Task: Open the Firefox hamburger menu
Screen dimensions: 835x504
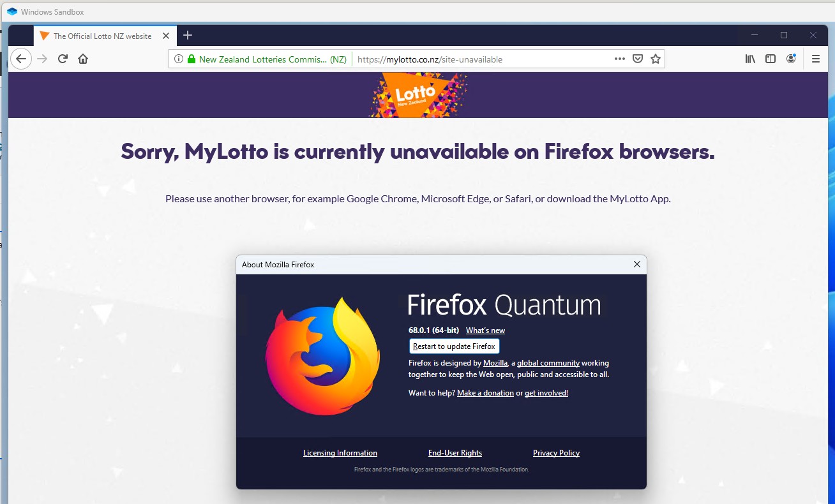Action: [816, 59]
